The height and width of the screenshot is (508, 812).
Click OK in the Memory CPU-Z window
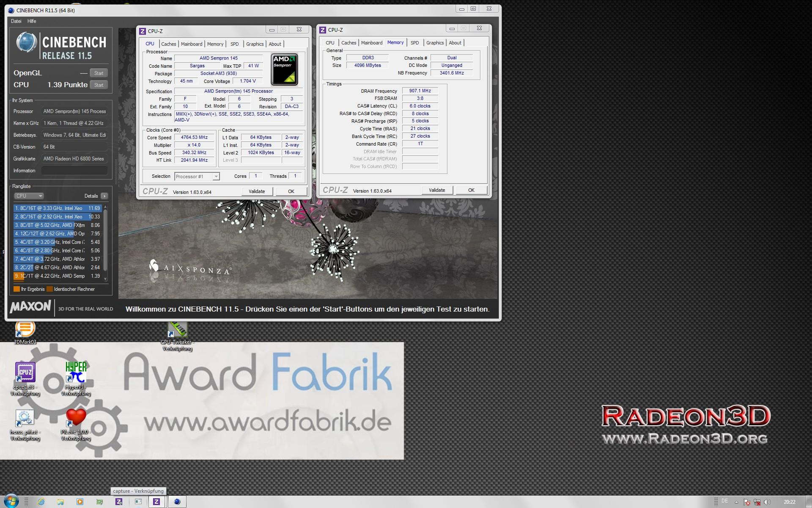click(472, 190)
